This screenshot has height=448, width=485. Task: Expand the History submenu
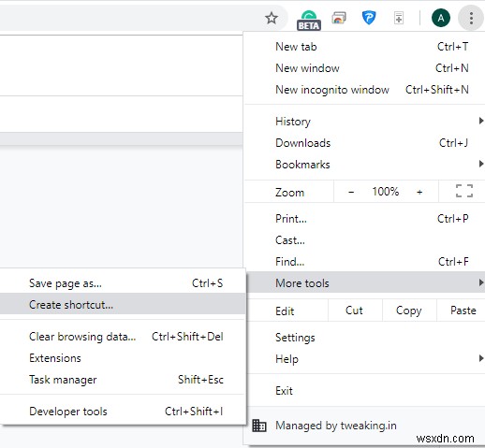click(364, 122)
